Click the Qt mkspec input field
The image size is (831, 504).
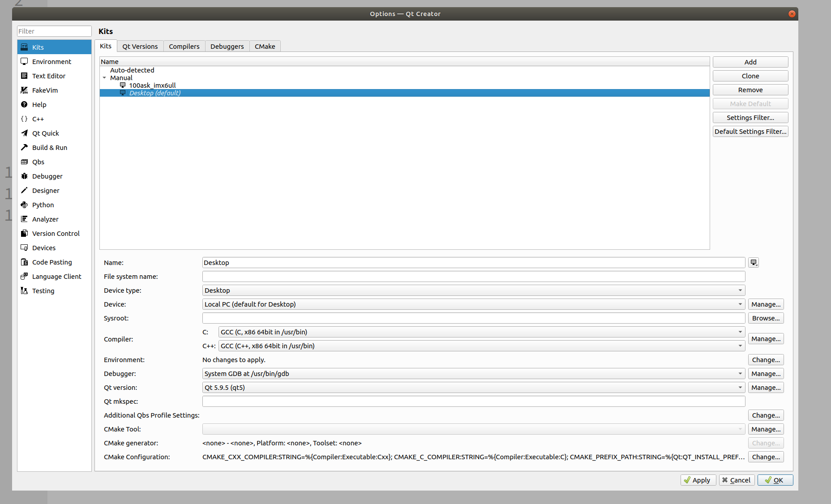474,401
